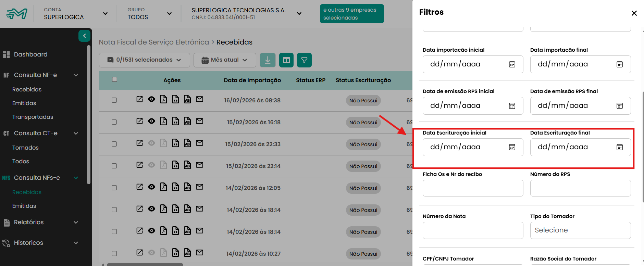Go to Dashboard in the sidebar
644x266 pixels.
(30, 54)
